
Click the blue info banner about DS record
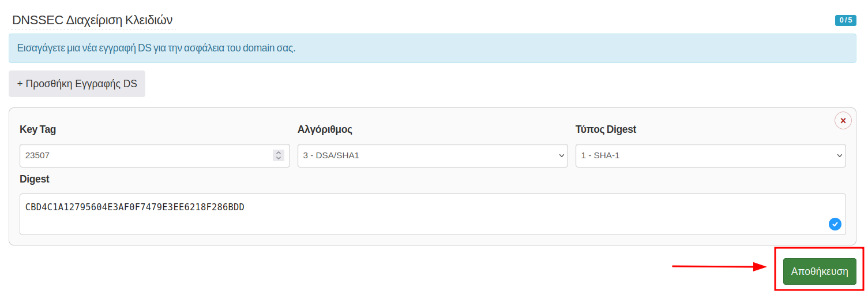pos(433,48)
